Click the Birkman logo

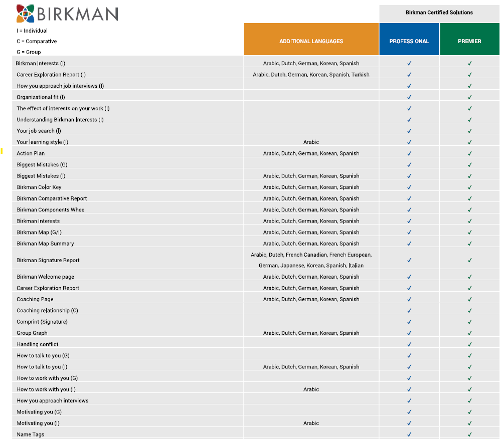67,14
